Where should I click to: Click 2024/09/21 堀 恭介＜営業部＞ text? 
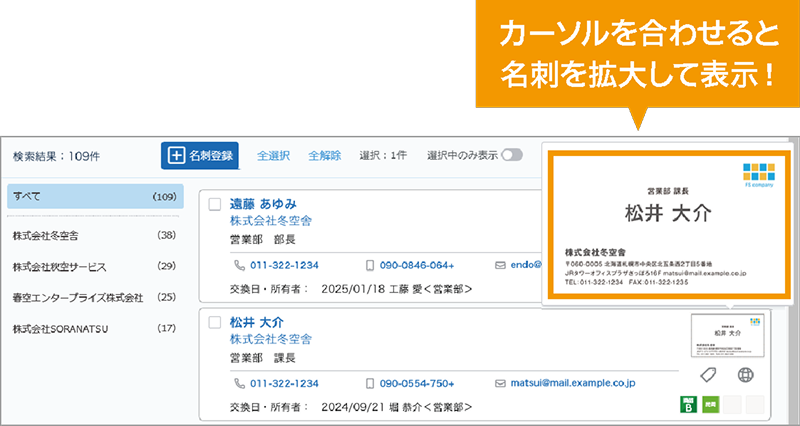coord(396,407)
